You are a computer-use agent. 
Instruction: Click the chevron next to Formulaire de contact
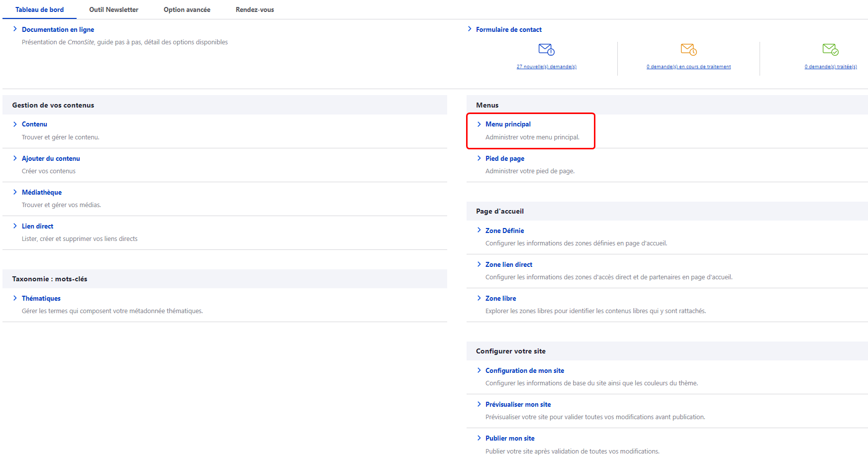coord(470,29)
